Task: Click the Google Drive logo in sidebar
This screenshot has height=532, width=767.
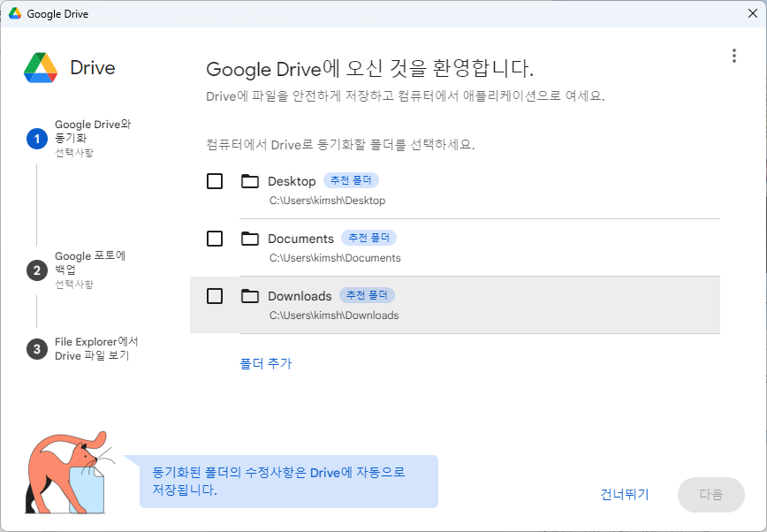Action: point(41,68)
